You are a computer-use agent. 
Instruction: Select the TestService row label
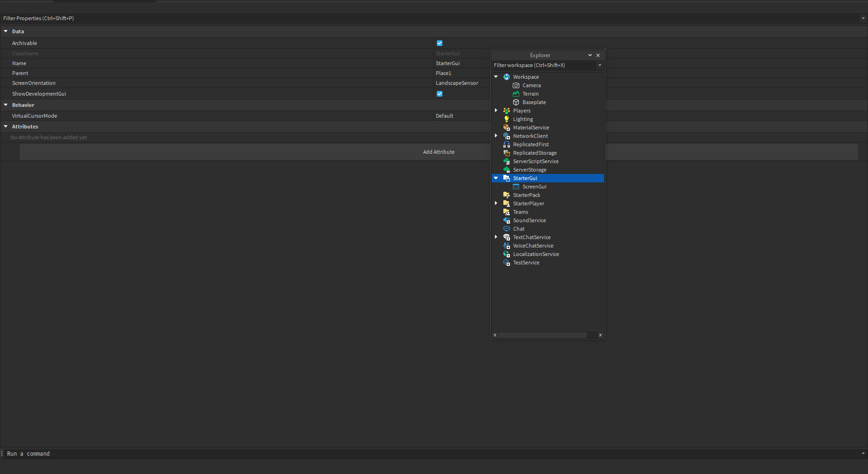[x=526, y=263]
